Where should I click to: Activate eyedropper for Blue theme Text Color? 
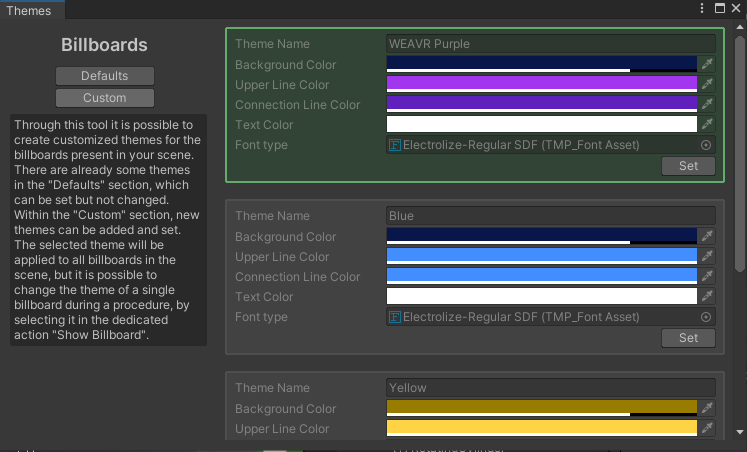[707, 296]
